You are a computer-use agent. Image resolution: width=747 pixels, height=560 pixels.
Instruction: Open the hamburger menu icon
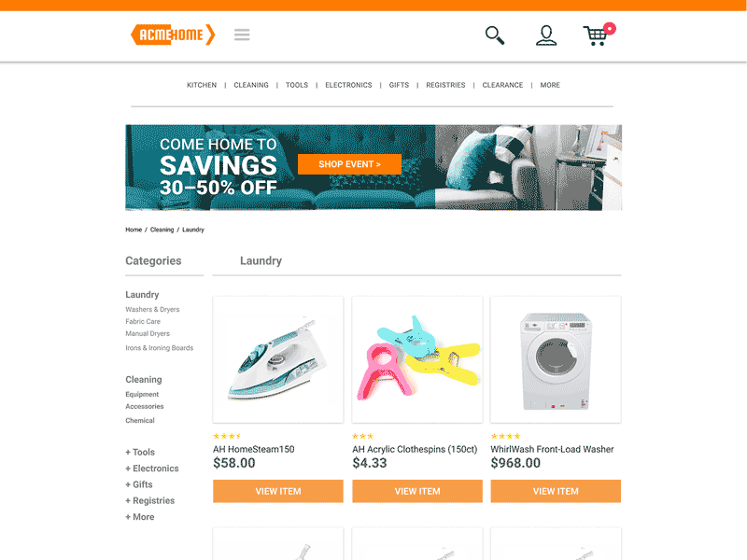[242, 35]
